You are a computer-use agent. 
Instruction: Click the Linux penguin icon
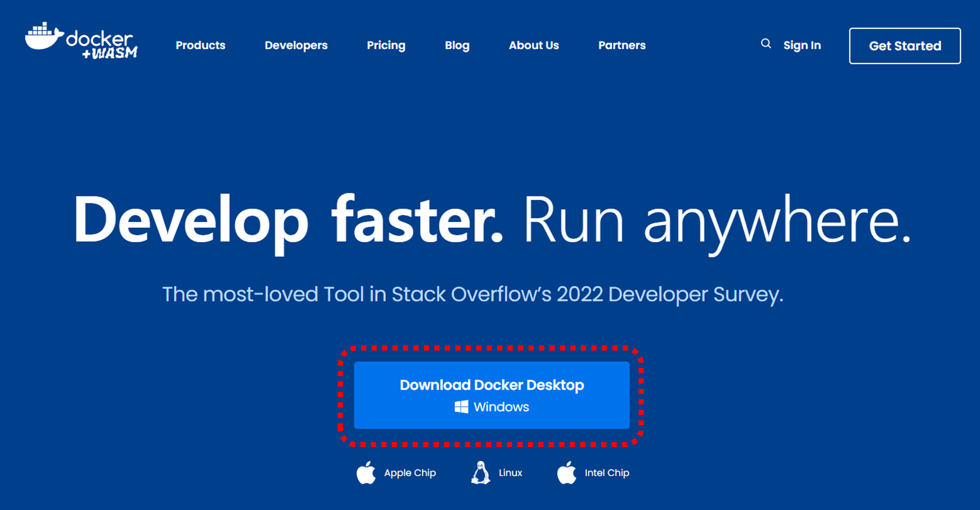[480, 473]
